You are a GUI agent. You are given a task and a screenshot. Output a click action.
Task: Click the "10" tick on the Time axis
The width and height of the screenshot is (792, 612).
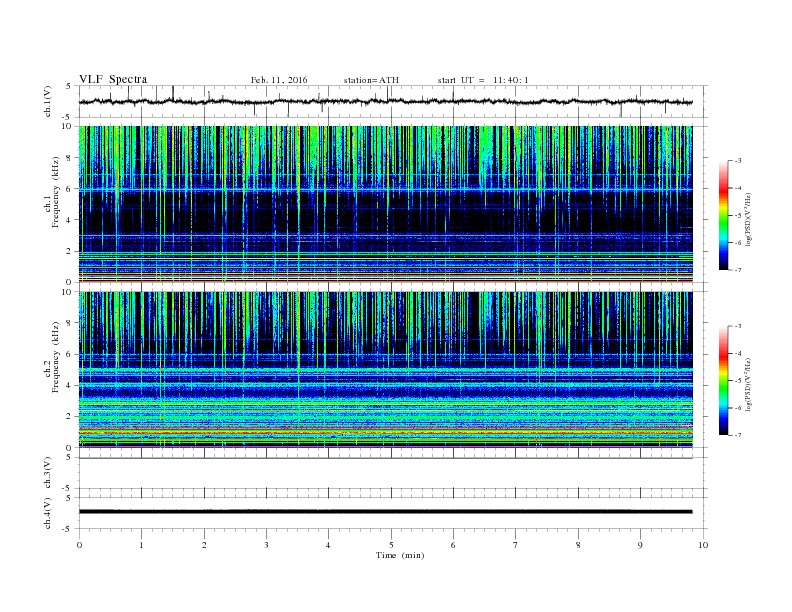pyautogui.click(x=703, y=545)
